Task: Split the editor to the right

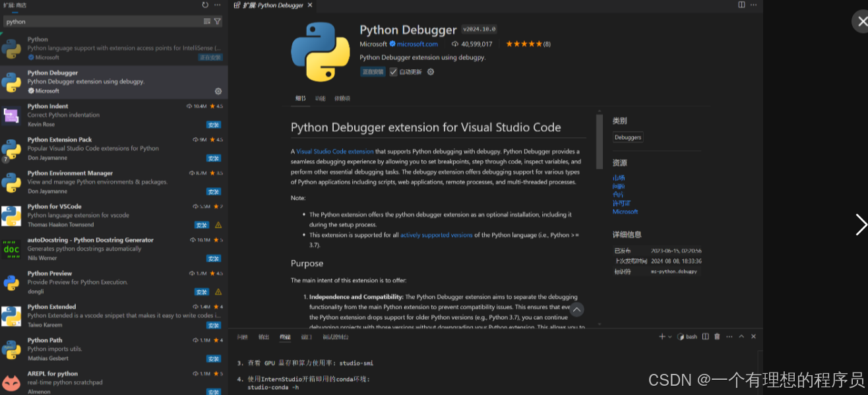Action: click(x=741, y=5)
